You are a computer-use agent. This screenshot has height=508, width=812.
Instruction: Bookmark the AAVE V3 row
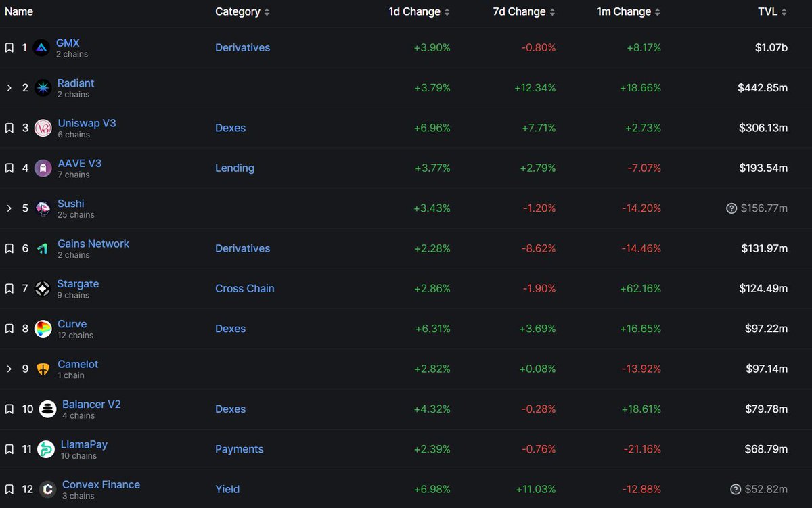[x=9, y=168]
